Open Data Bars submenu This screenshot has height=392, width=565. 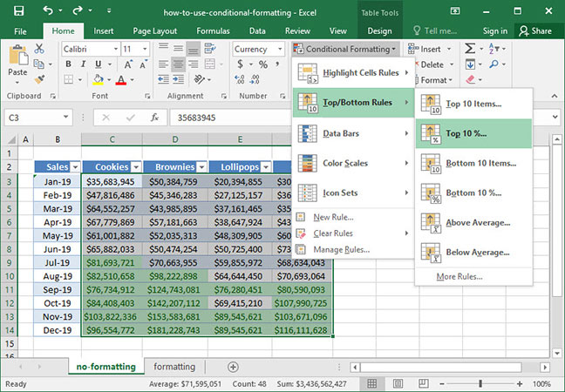tap(353, 133)
